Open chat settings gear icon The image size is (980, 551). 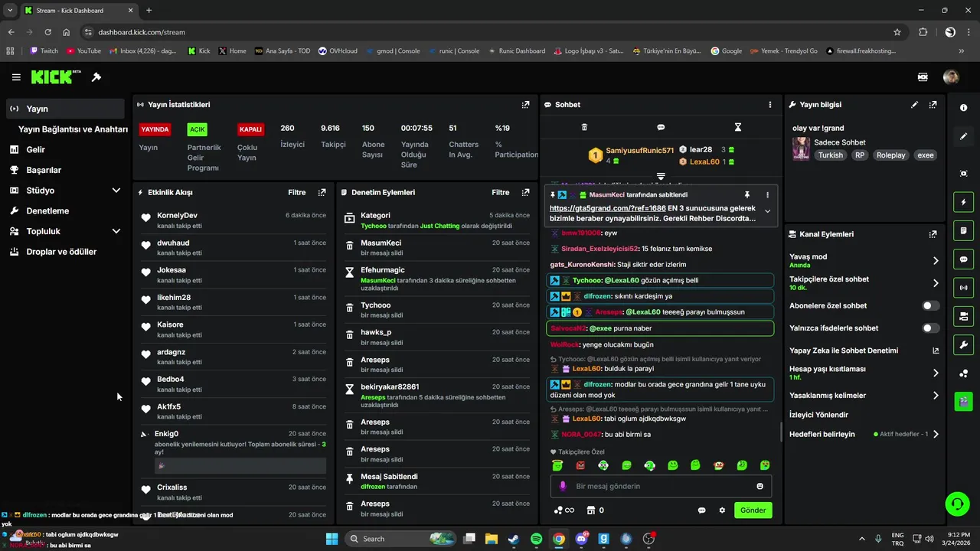(x=722, y=510)
